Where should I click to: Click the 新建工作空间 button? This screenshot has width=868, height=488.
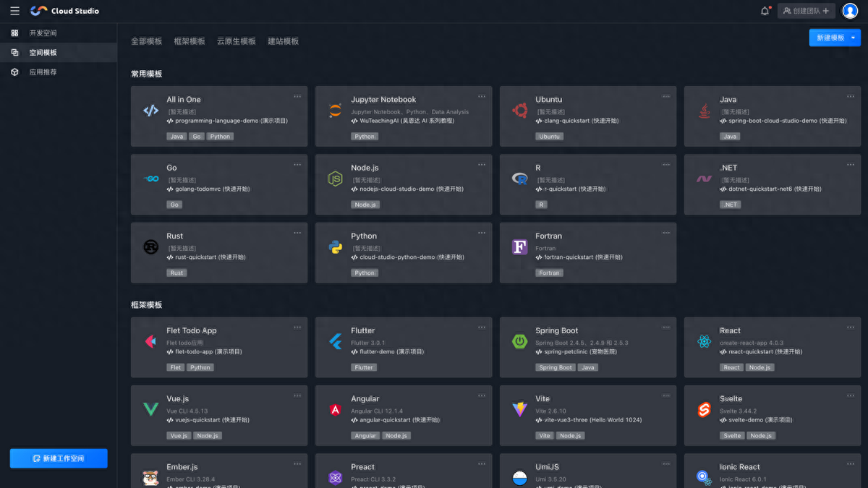[59, 458]
